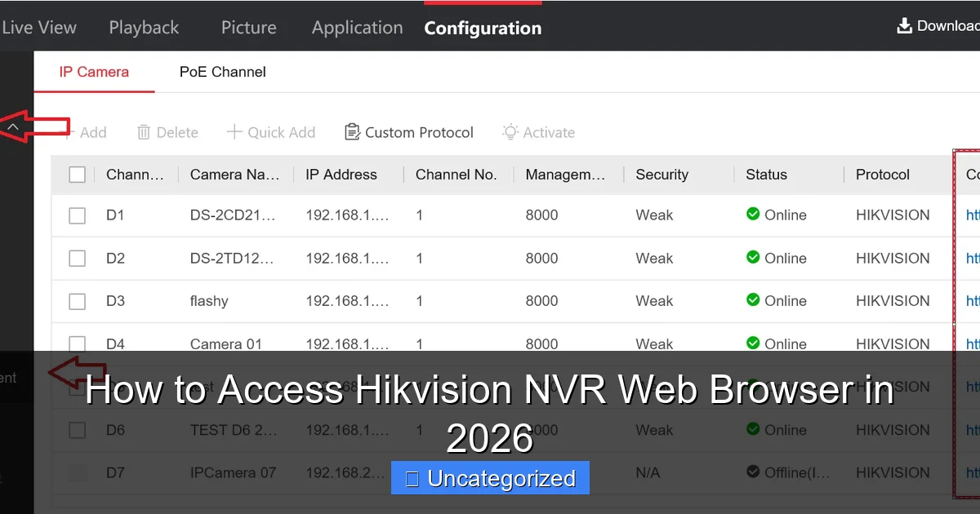Expand the Channel No. column options
Image resolution: width=980 pixels, height=514 pixels.
(457, 174)
